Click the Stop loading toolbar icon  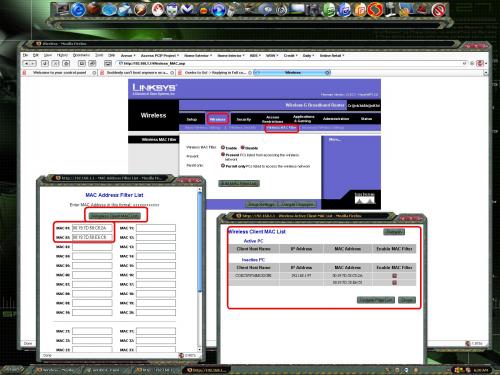pos(56,63)
